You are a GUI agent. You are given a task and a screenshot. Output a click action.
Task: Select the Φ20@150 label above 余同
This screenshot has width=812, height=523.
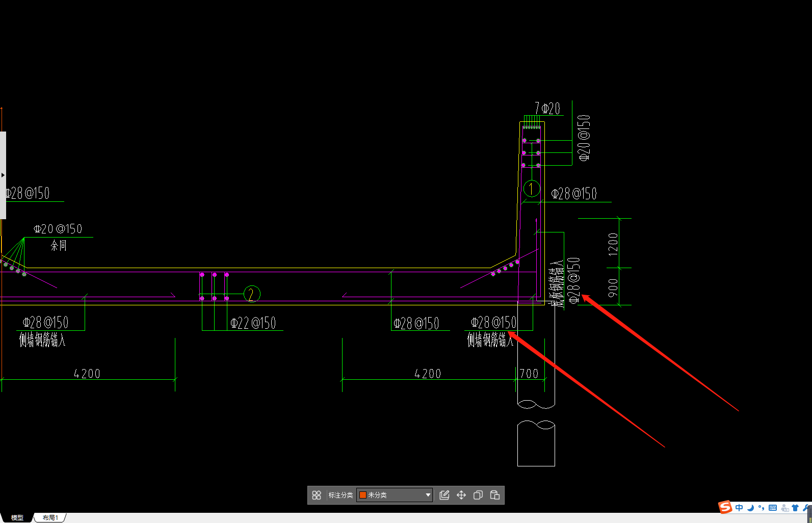(58, 229)
